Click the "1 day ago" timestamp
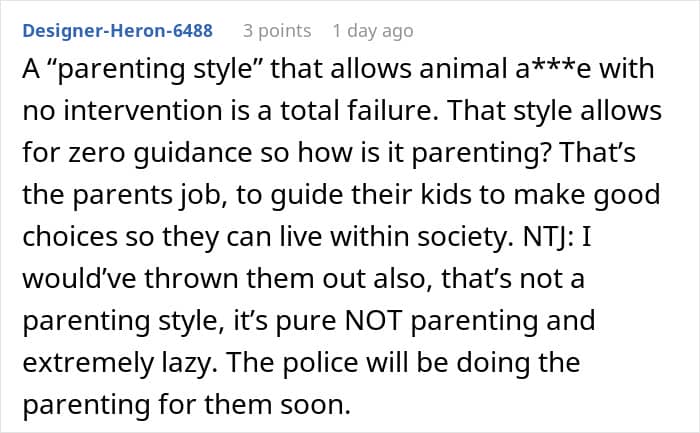 (x=372, y=31)
